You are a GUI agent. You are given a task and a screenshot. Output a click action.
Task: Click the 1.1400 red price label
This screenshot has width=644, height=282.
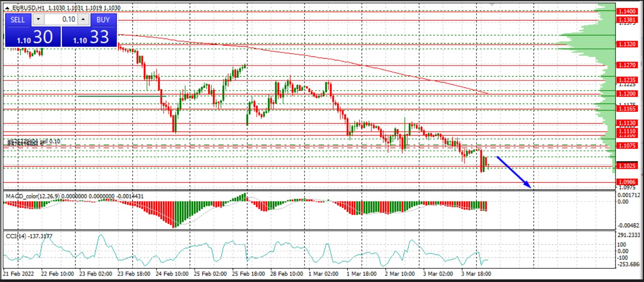coord(628,11)
